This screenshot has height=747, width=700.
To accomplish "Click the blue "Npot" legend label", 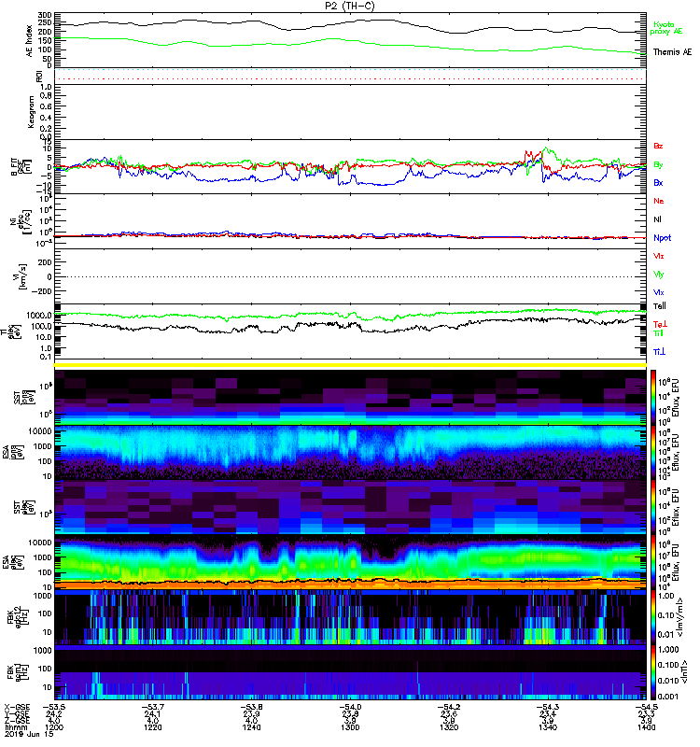I will tap(663, 238).
